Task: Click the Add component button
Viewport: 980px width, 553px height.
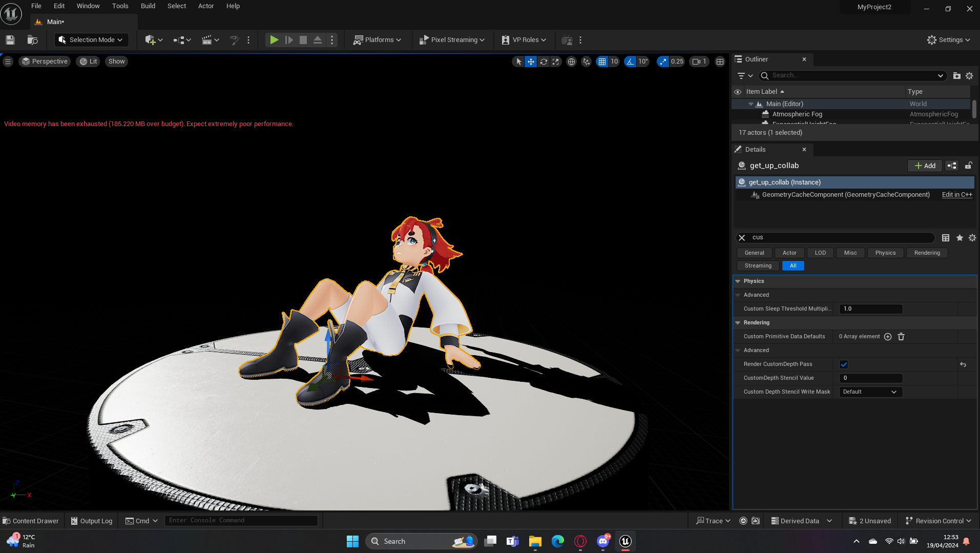Action: [x=925, y=166]
